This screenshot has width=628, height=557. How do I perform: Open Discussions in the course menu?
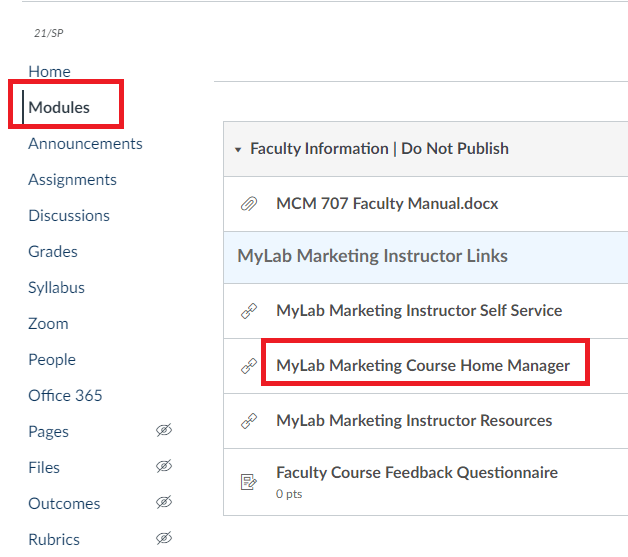click(x=69, y=215)
